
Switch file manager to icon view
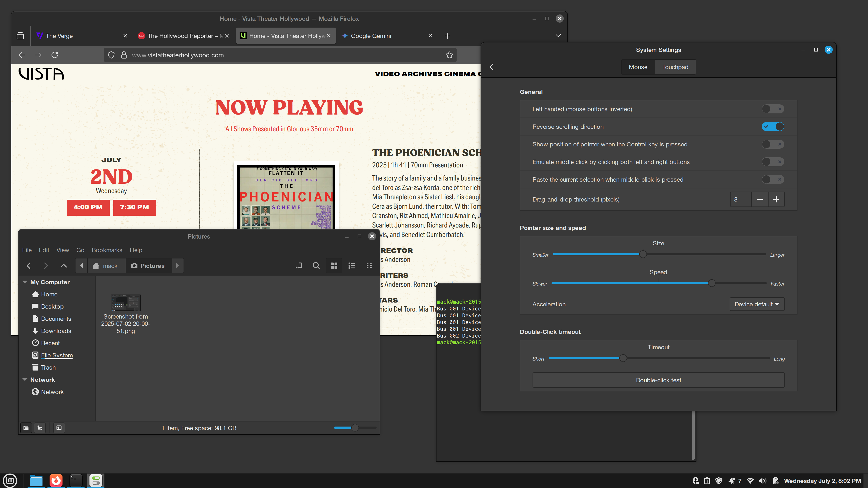tap(334, 266)
